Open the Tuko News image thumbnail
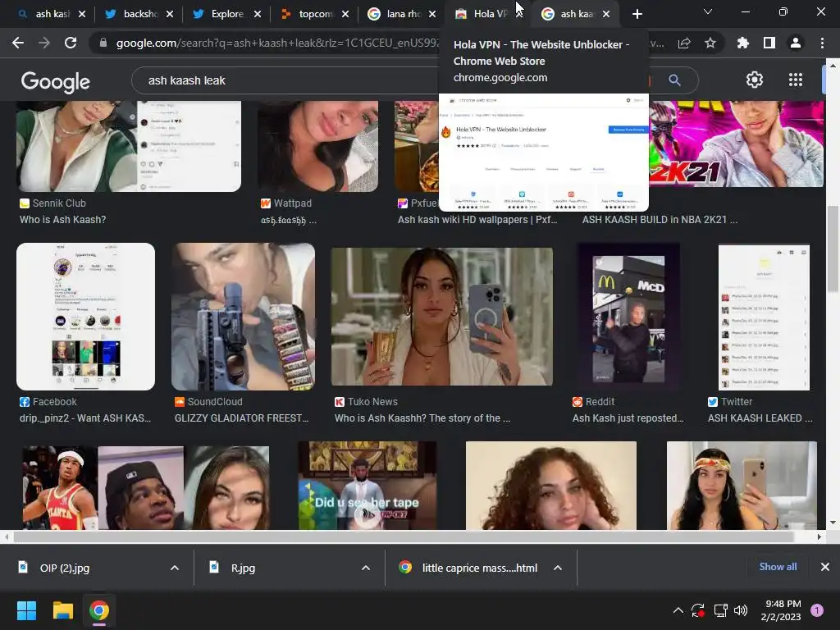 point(441,317)
